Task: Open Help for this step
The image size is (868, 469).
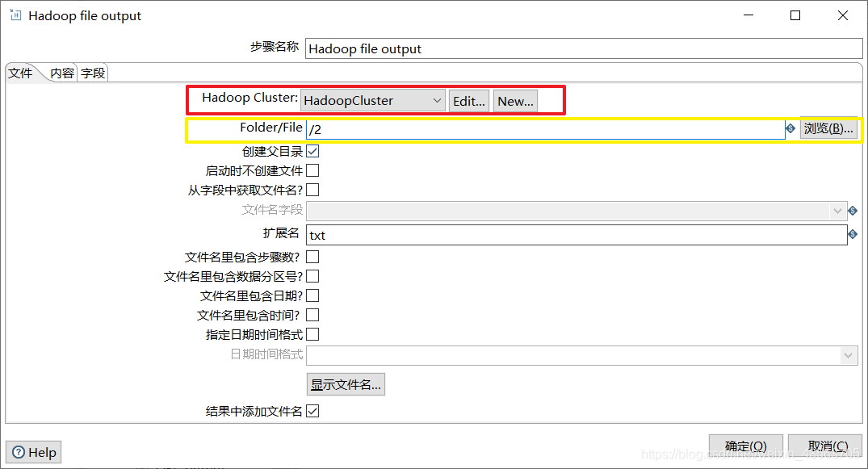Action: pos(34,452)
